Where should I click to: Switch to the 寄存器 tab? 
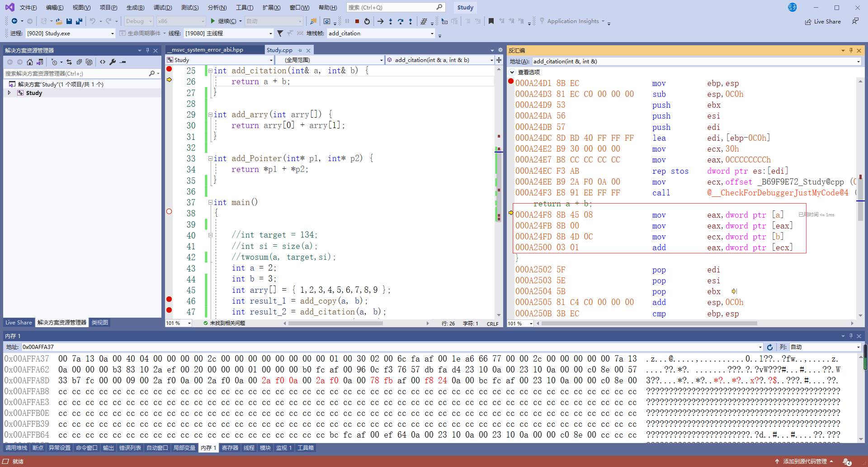click(230, 448)
